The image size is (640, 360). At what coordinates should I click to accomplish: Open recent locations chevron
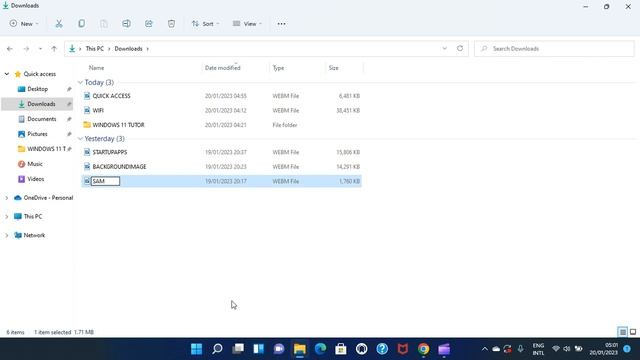tap(40, 49)
